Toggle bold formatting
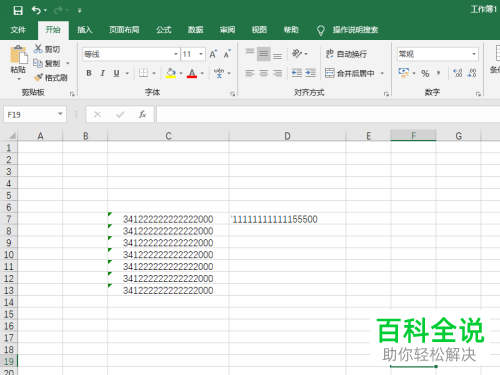 (x=89, y=73)
